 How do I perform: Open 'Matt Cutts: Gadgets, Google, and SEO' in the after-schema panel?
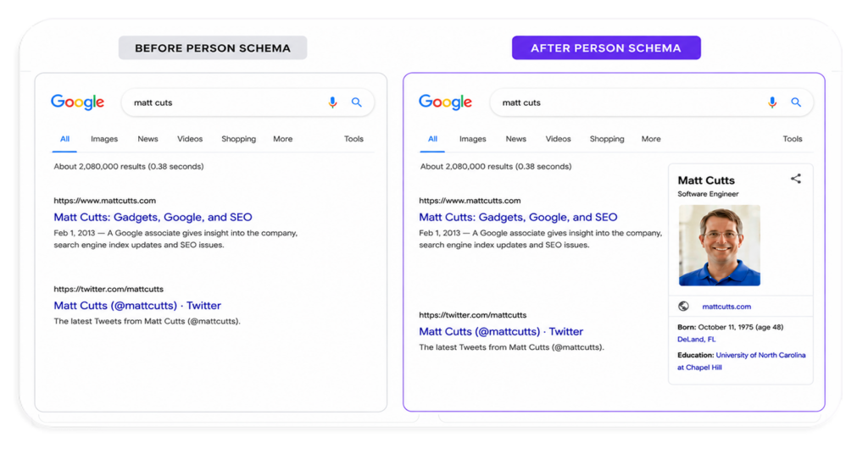[518, 218]
